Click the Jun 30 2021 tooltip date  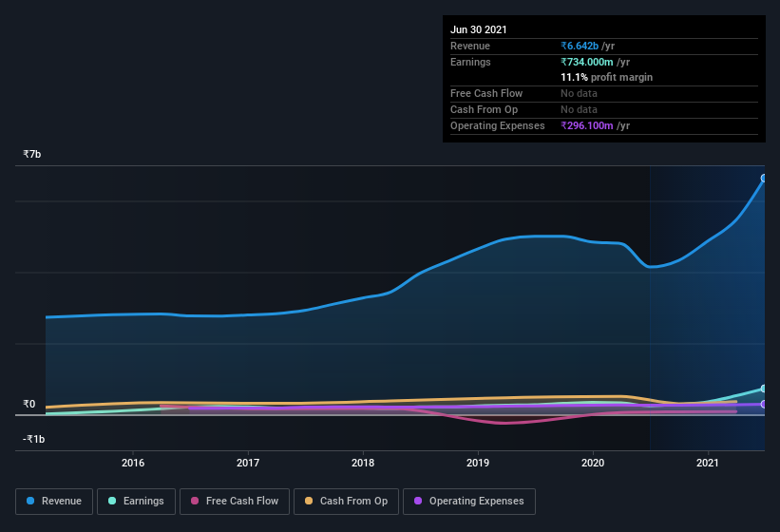479,29
